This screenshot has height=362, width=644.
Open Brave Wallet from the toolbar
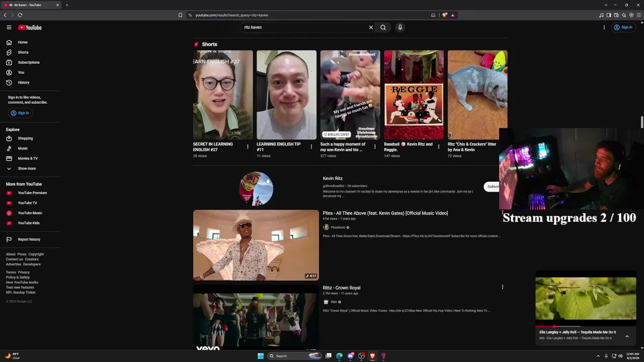pos(616,15)
